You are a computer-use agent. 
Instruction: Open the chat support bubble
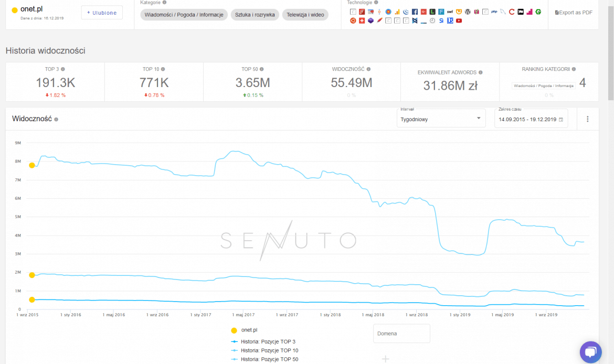[x=590, y=352]
